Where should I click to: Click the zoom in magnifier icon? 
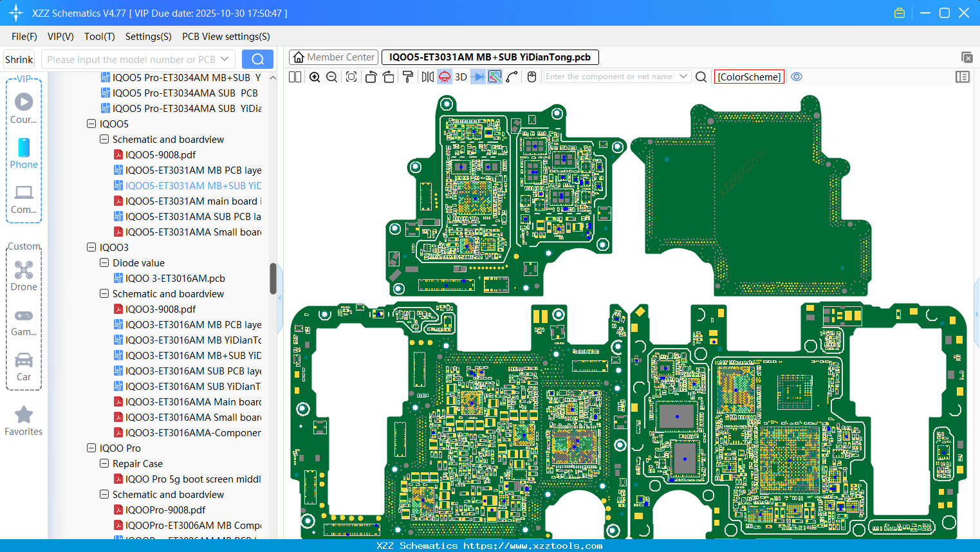(x=315, y=77)
